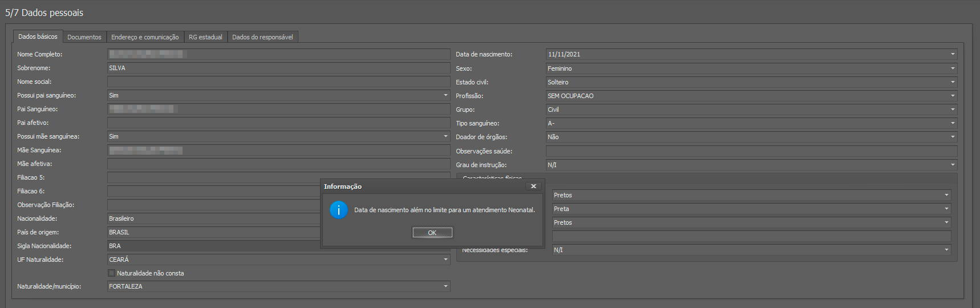Click the blue information icon in dialog
Screen dimensions: 980x308
click(338, 210)
